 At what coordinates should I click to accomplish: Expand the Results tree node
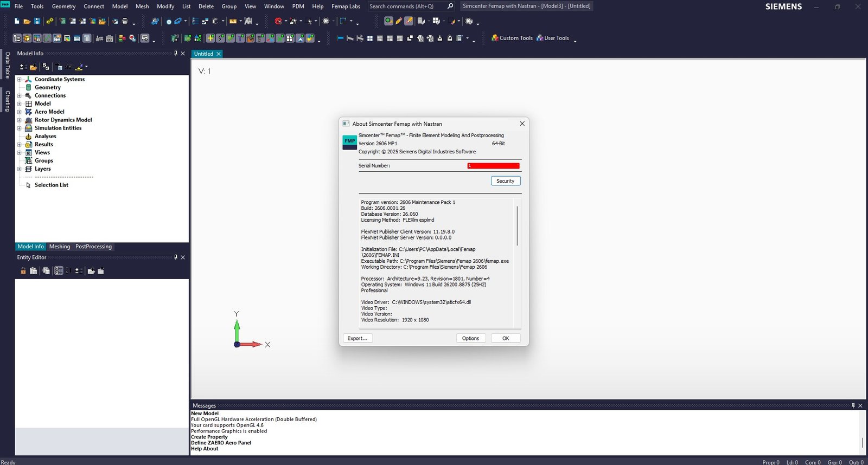click(19, 144)
